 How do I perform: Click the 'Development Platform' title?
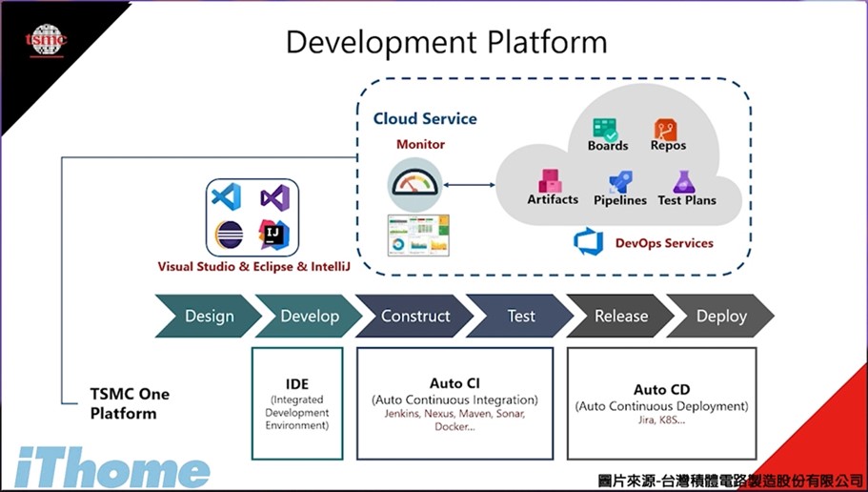pos(446,42)
